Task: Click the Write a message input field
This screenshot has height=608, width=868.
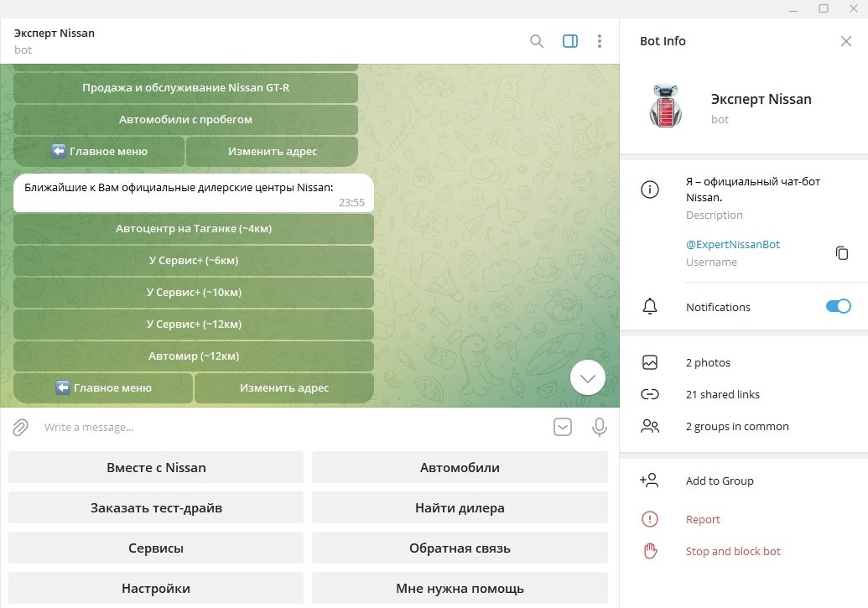Action: pyautogui.click(x=294, y=428)
